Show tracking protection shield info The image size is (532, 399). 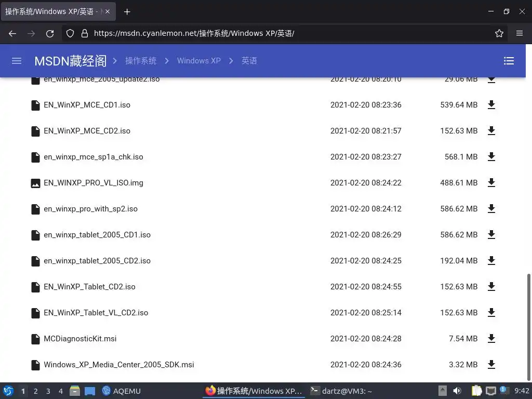click(x=70, y=33)
